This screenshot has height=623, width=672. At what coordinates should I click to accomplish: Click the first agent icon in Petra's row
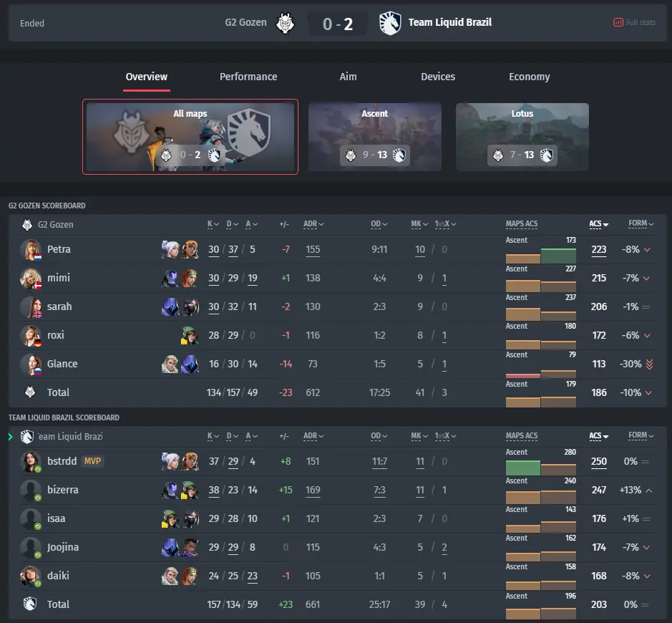pos(170,249)
